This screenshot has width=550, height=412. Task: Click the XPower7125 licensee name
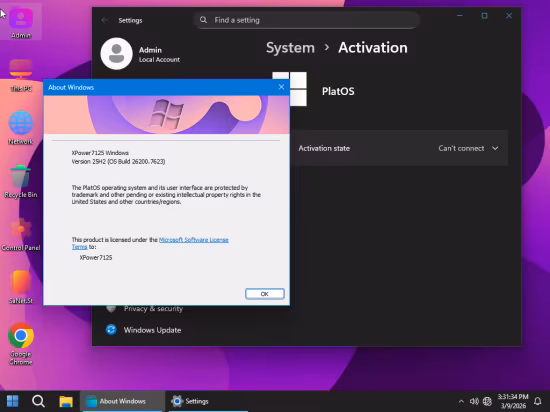(x=96, y=257)
